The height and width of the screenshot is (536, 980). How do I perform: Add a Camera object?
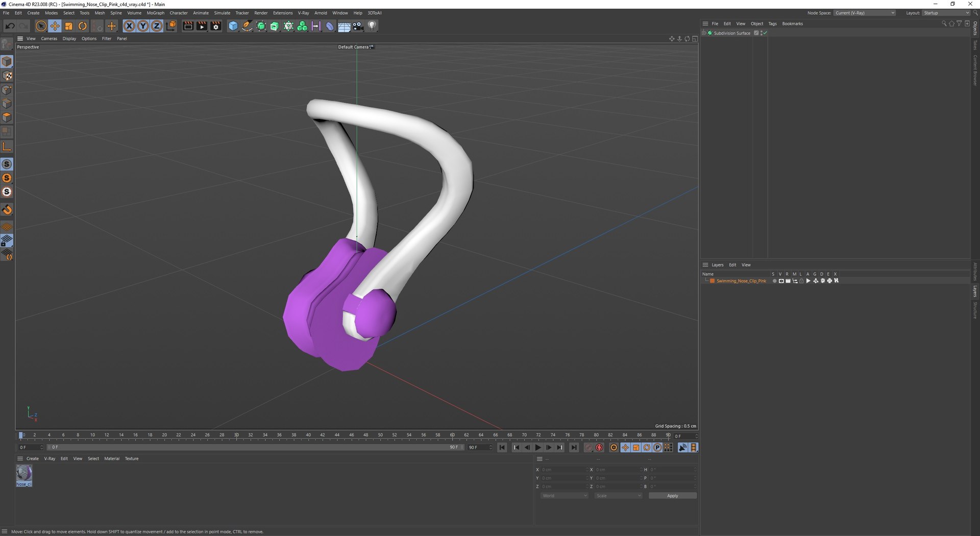[x=358, y=26]
